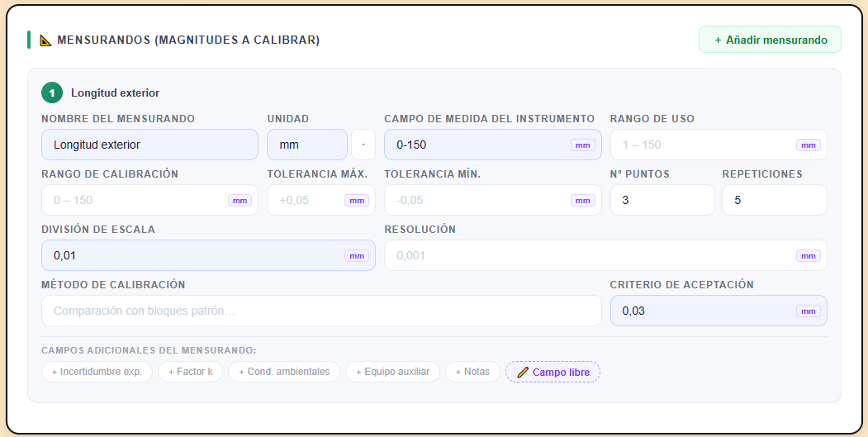The image size is (868, 437).
Task: Click the Tolerancia mín. input field
Action: 493,200
